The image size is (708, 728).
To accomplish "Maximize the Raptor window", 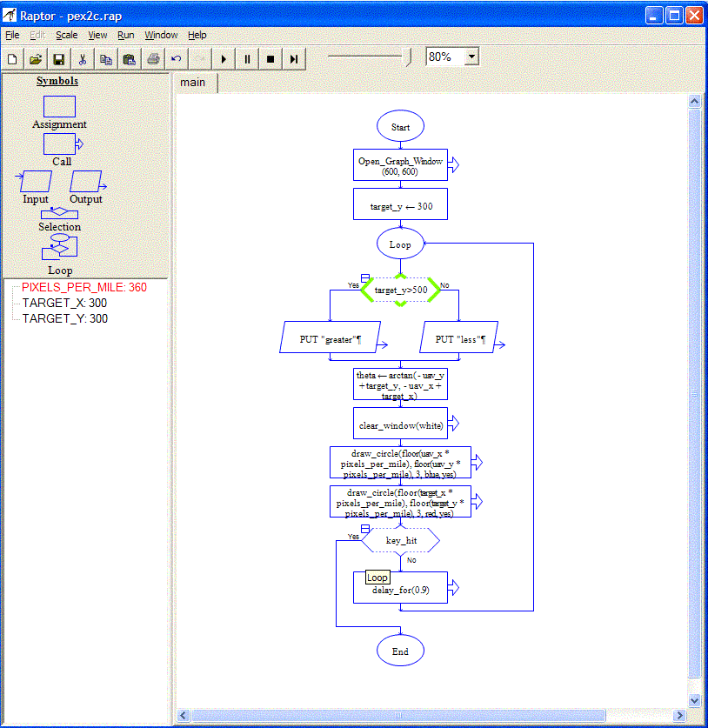I will (674, 16).
